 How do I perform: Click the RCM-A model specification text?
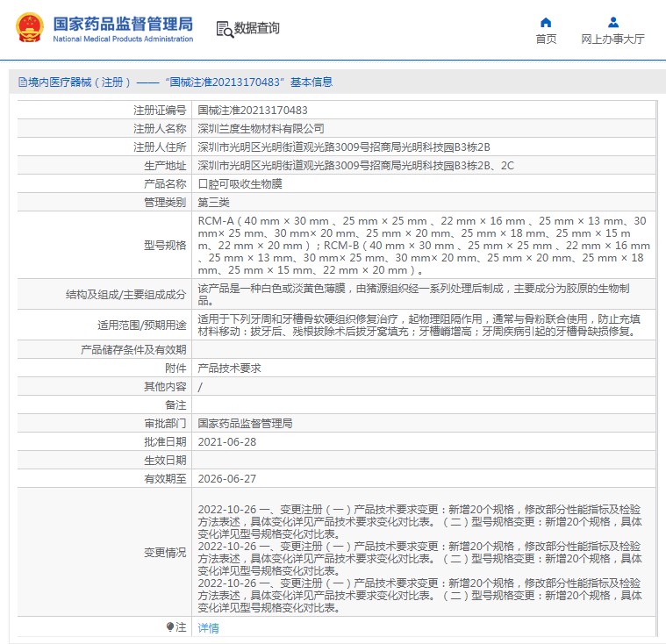click(x=424, y=245)
